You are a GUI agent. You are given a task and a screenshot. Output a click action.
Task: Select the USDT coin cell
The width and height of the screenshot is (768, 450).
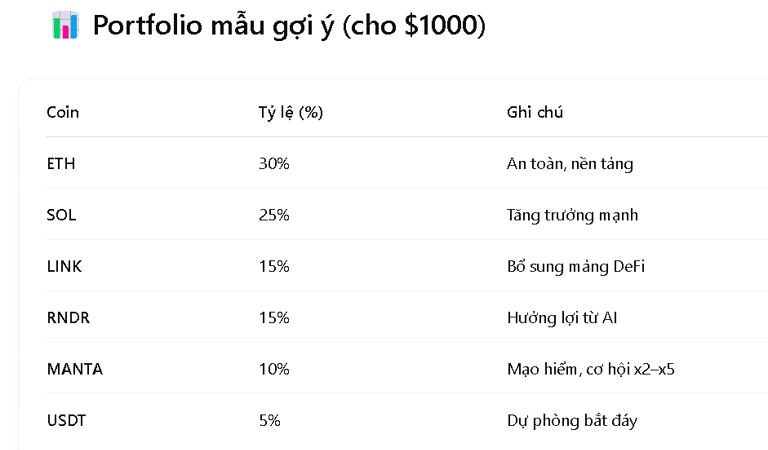tap(66, 420)
